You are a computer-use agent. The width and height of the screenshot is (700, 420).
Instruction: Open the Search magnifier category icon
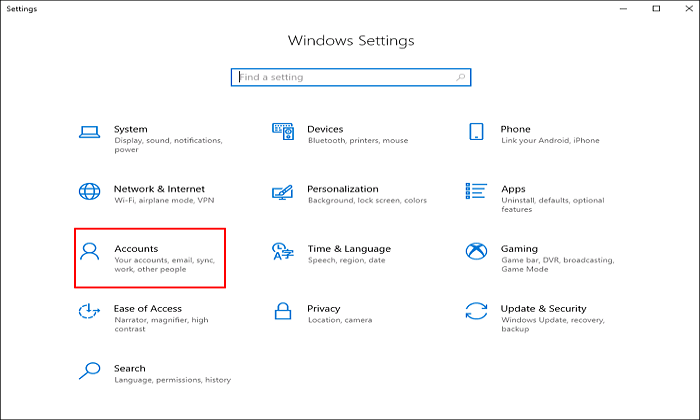tap(89, 370)
